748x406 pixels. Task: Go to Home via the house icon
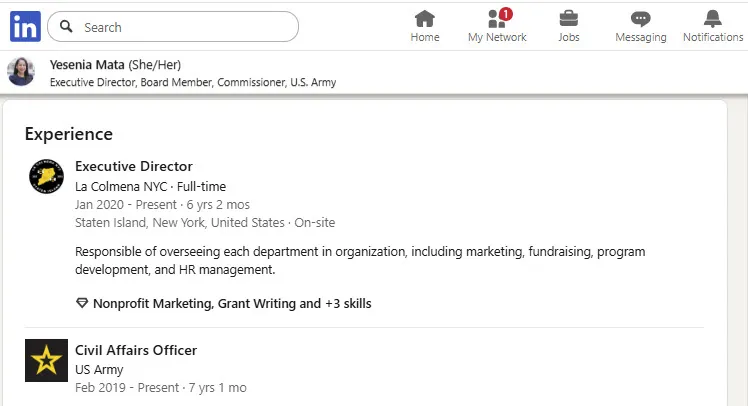(425, 19)
